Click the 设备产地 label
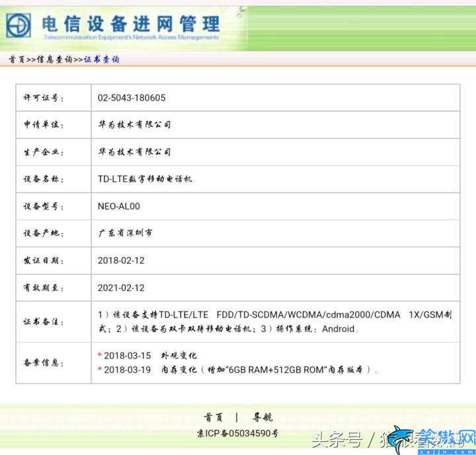Image resolution: width=476 pixels, height=455 pixels. coord(44,233)
